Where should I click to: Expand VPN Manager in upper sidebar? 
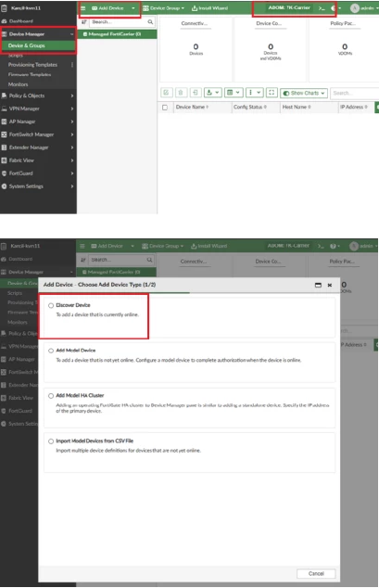tap(72, 109)
